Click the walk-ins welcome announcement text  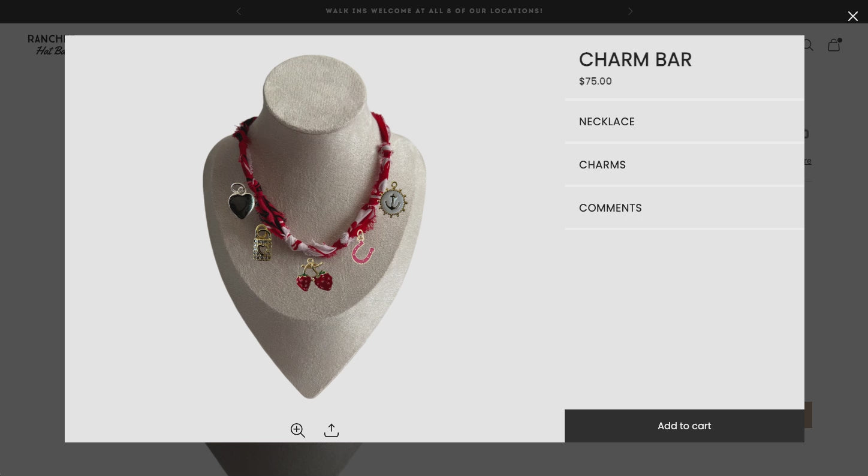pos(434,11)
